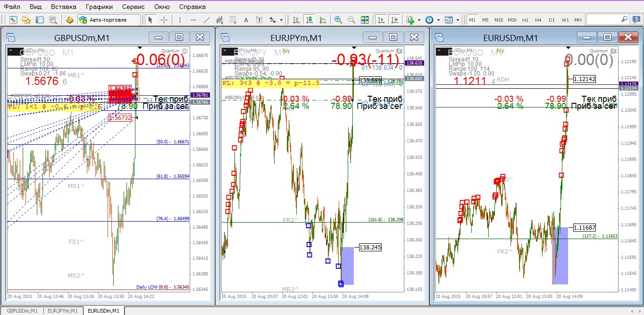The height and width of the screenshot is (315, 644).
Task: Switch to the D1 daily timeframe
Action: tap(552, 20)
